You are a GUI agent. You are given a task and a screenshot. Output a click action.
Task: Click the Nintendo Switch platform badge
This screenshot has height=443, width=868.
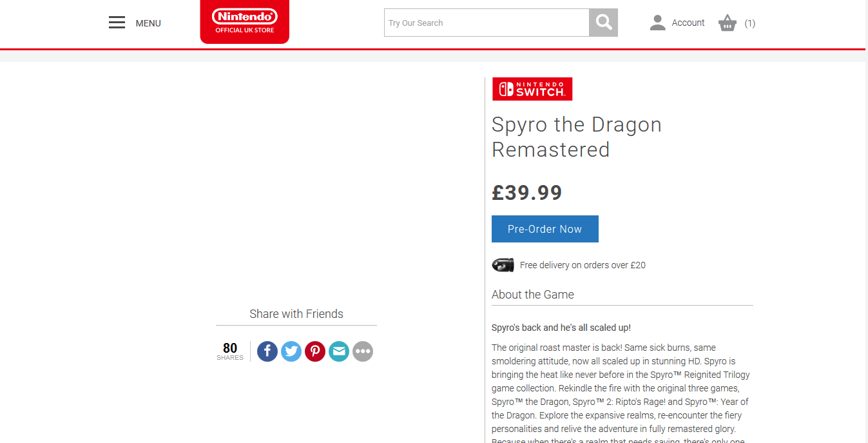coord(532,89)
